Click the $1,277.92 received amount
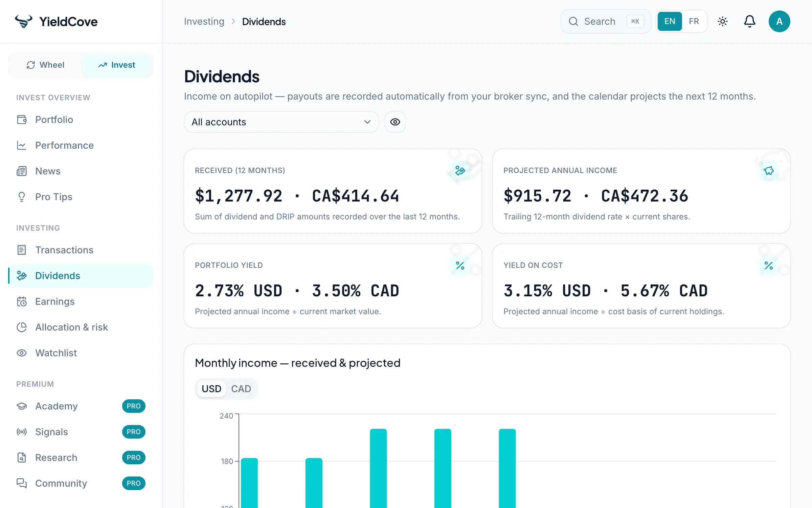Screen dimensions: 812x508 click(x=239, y=196)
